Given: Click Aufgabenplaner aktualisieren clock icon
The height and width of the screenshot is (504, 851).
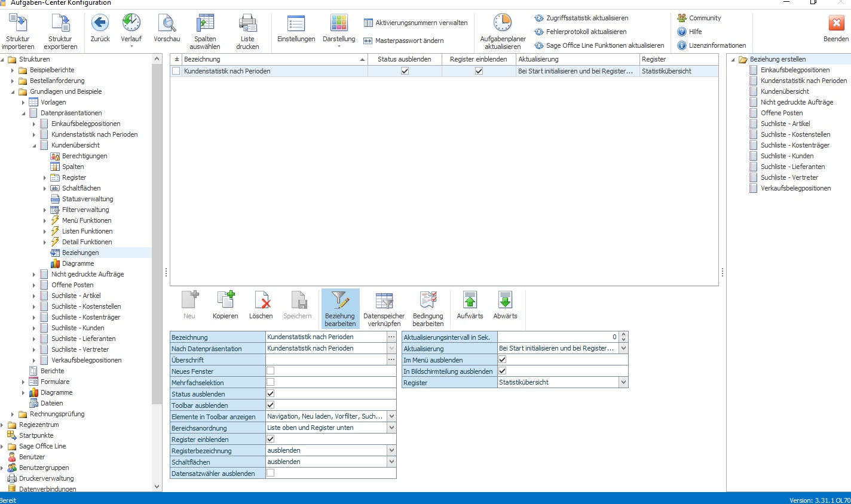Looking at the screenshot, I should click(503, 24).
